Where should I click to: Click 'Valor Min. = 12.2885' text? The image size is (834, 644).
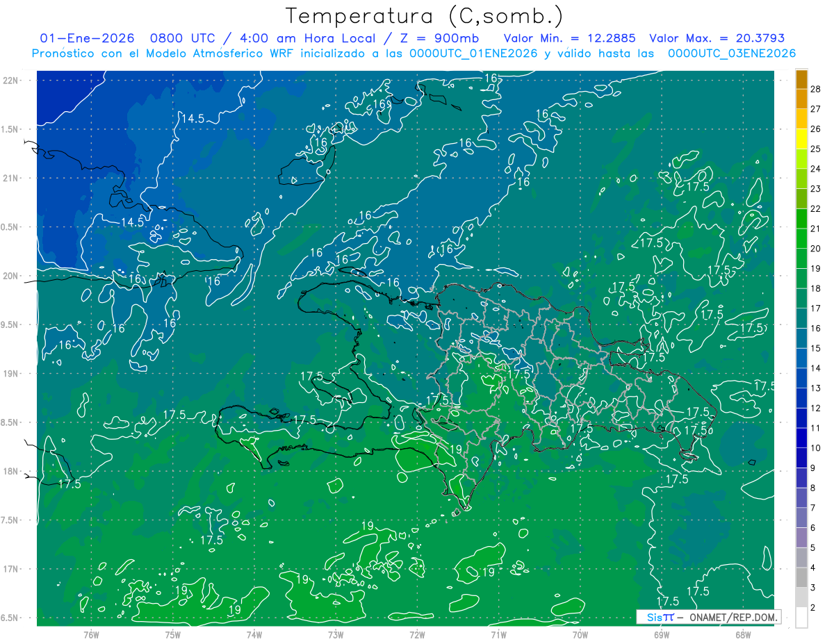tap(570, 38)
